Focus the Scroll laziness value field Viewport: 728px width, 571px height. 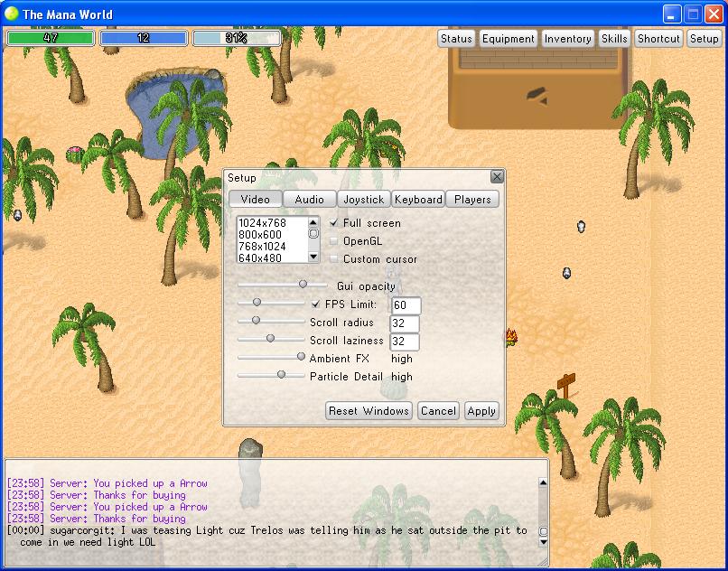405,342
